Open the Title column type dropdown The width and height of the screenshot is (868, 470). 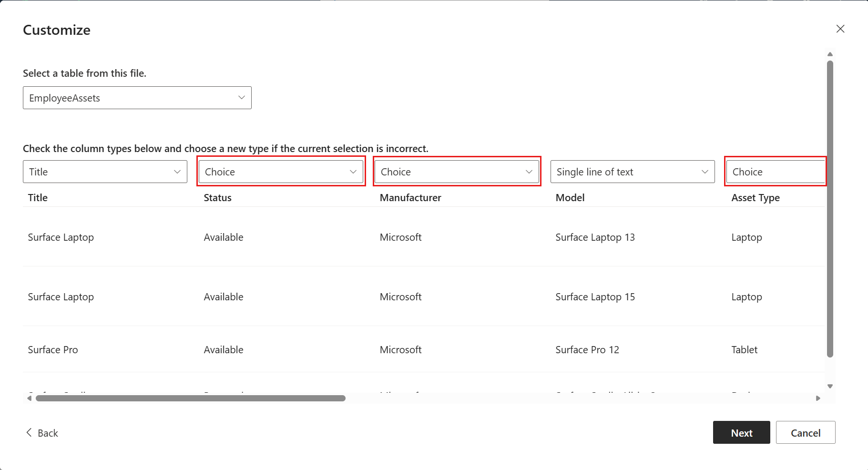[105, 172]
